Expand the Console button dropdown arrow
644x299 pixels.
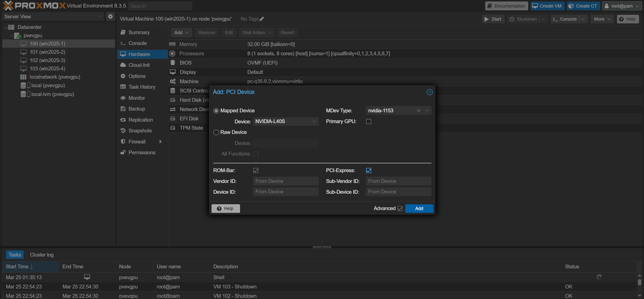[583, 19]
